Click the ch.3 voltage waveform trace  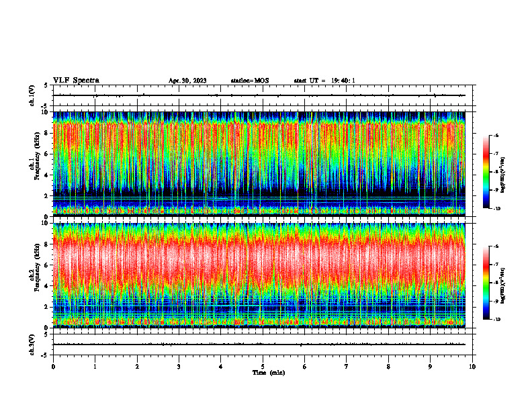click(x=259, y=345)
